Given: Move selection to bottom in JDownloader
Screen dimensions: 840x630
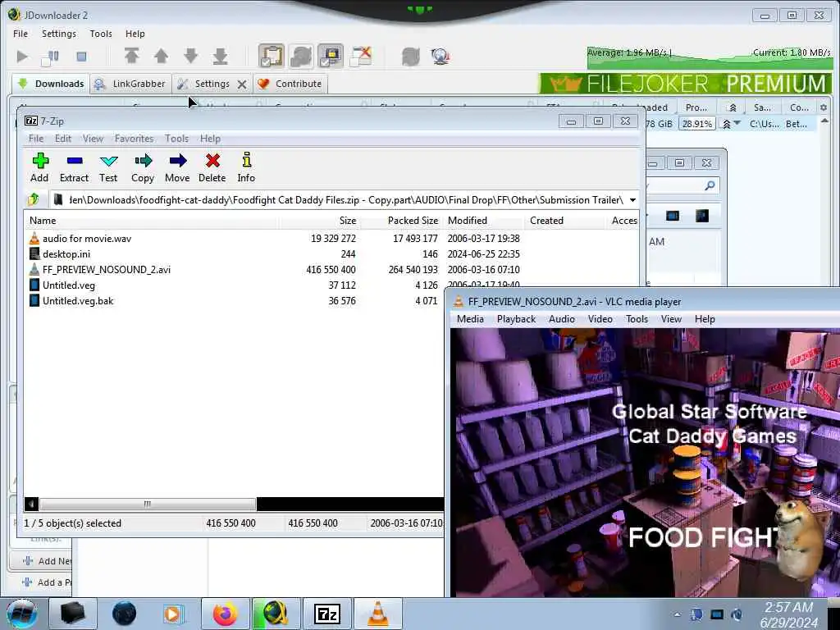Looking at the screenshot, I should click(x=220, y=56).
